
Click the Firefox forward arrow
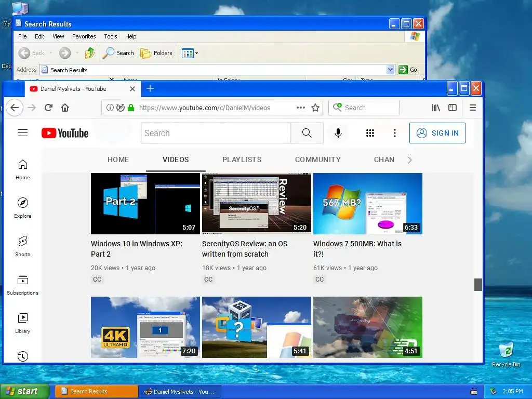(x=32, y=108)
